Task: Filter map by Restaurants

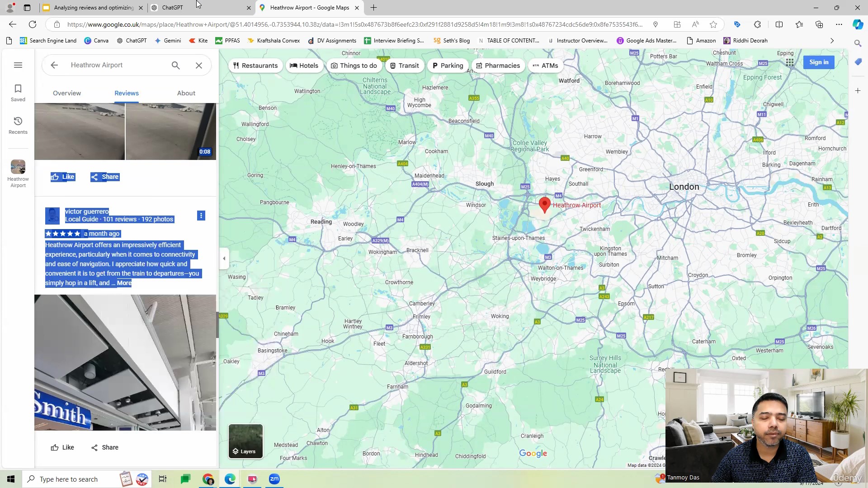Action: tap(255, 66)
